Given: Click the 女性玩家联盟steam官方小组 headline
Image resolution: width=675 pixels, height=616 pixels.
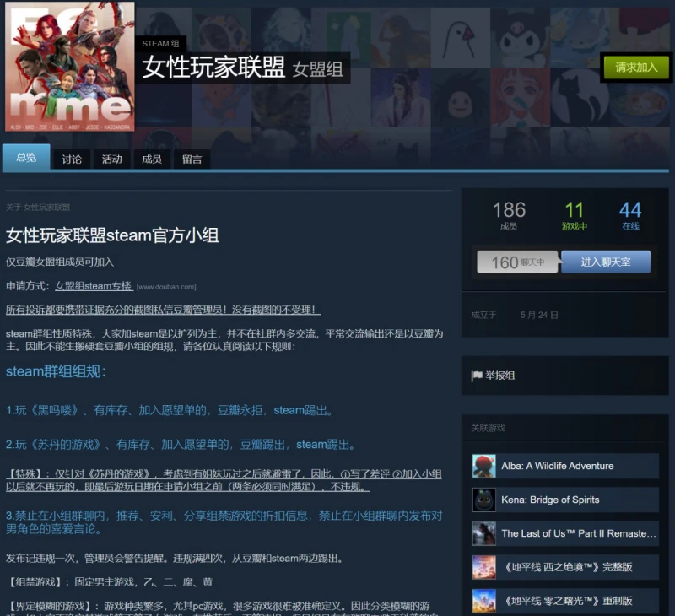Looking at the screenshot, I should point(112,235).
